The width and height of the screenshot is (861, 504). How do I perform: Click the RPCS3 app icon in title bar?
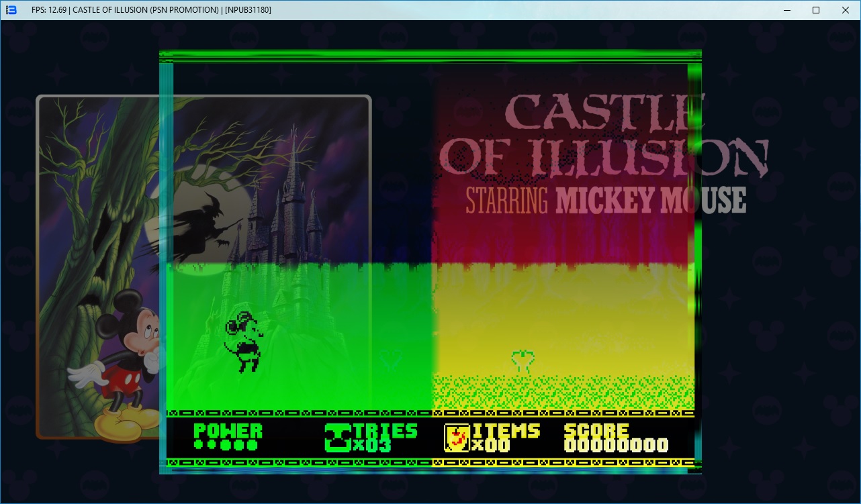(x=11, y=10)
